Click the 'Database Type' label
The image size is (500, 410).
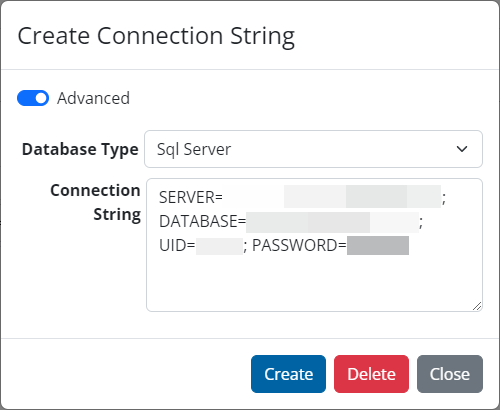(80, 149)
